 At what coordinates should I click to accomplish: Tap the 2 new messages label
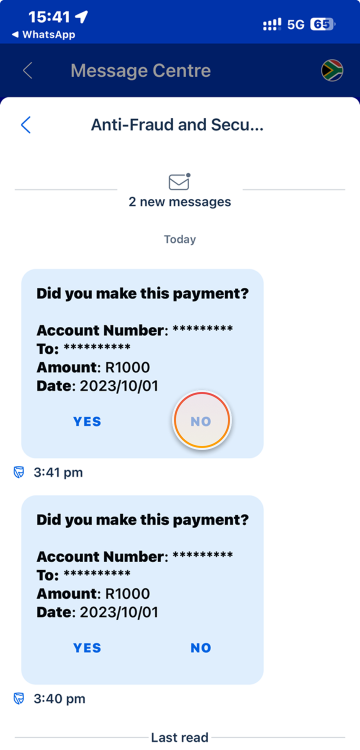tap(180, 202)
